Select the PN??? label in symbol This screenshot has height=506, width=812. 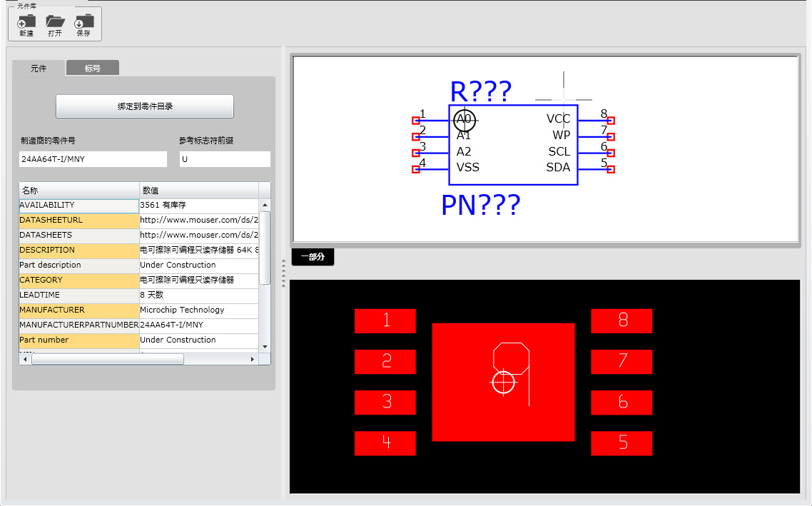click(x=481, y=205)
